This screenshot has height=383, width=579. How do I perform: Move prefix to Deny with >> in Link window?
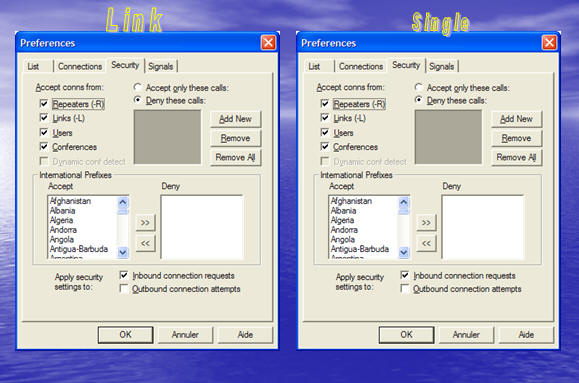pos(145,223)
